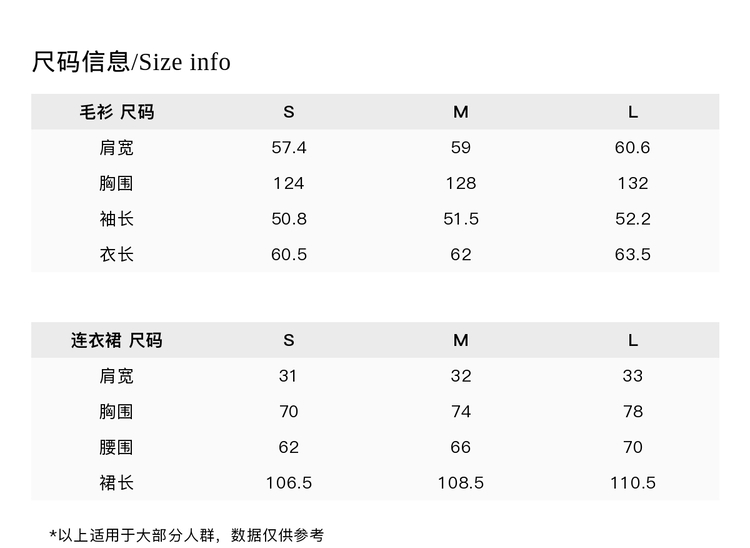
Task: Click the footnote 以上适用于大部分人群
Action: click(136, 535)
